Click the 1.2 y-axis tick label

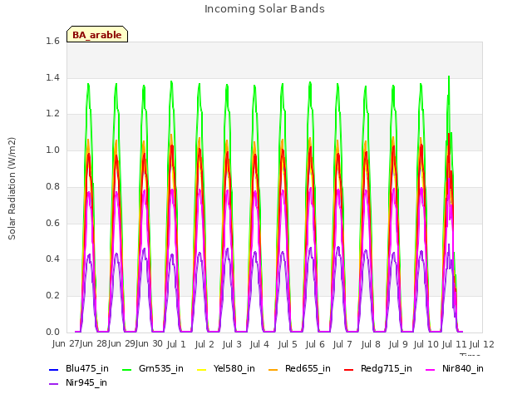(52, 114)
